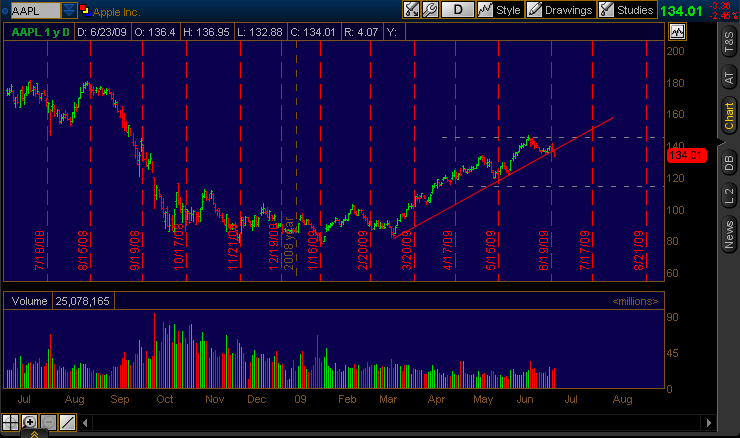Click the 8/15/08 expiration marker

83,250
